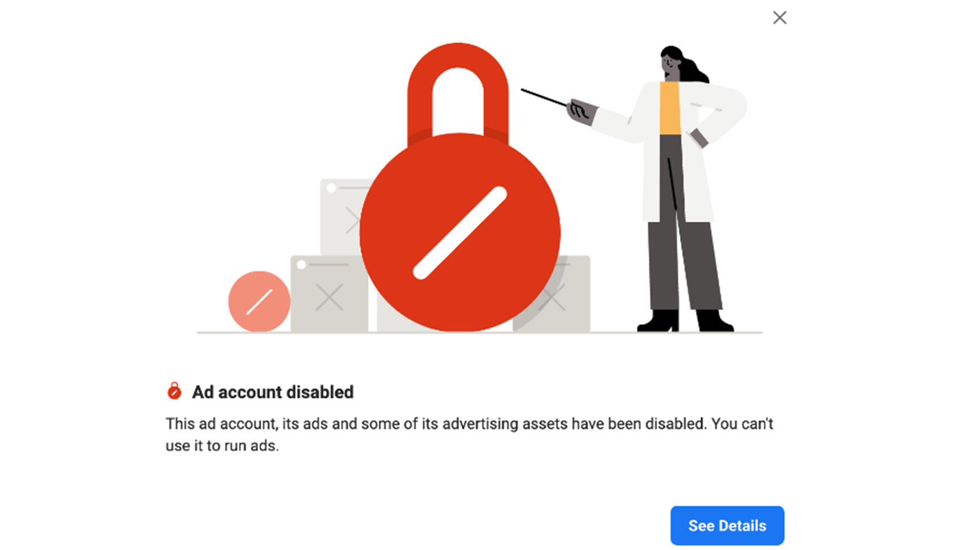Click the white slash on the large padlock
The width and height of the screenshot is (980, 550).
(460, 233)
